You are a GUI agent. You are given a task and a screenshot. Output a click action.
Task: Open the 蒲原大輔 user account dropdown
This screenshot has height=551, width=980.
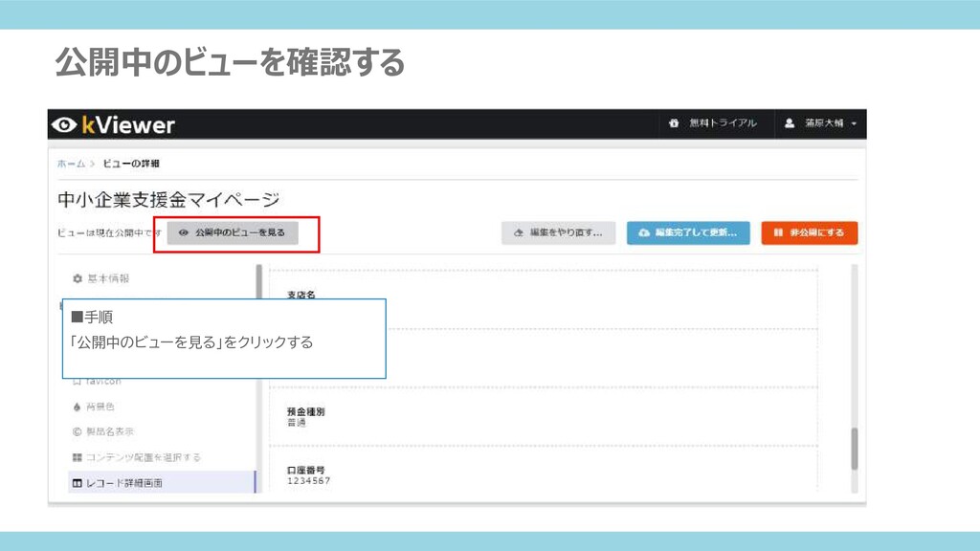(820, 123)
